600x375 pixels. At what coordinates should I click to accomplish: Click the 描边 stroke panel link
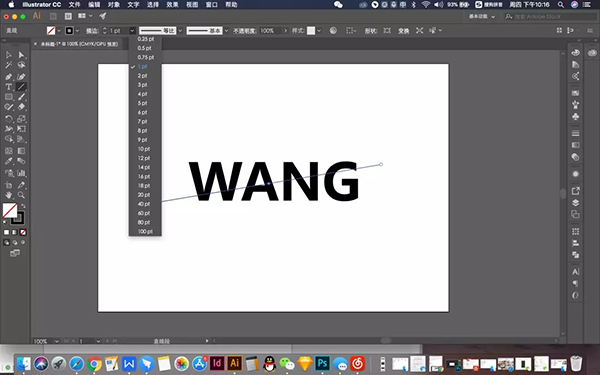(92, 31)
